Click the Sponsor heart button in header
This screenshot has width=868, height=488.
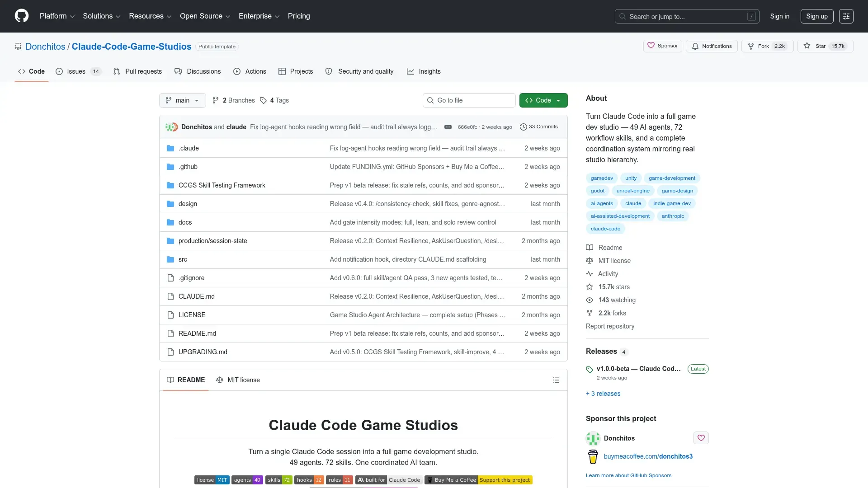(662, 46)
